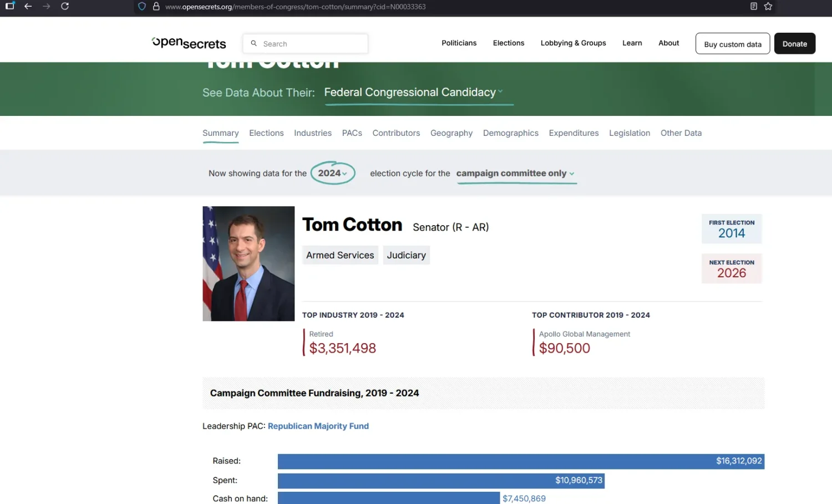Bookmark this page with the star icon
832x504 pixels.
pos(768,7)
